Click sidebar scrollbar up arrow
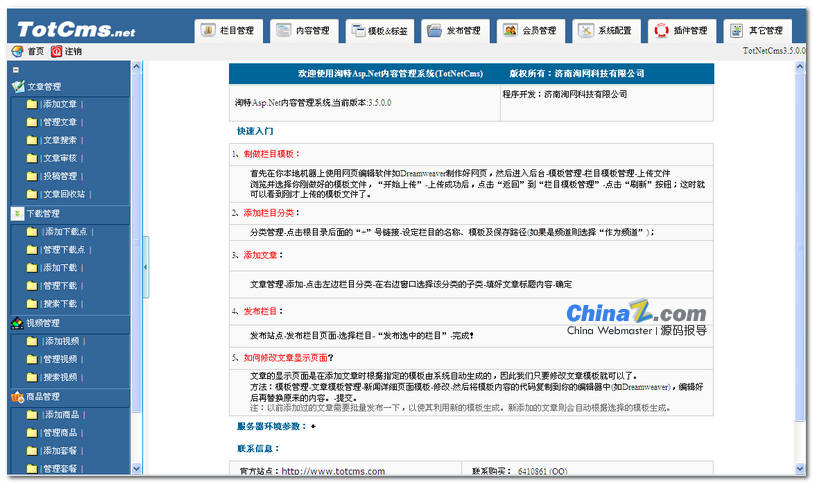 point(136,66)
